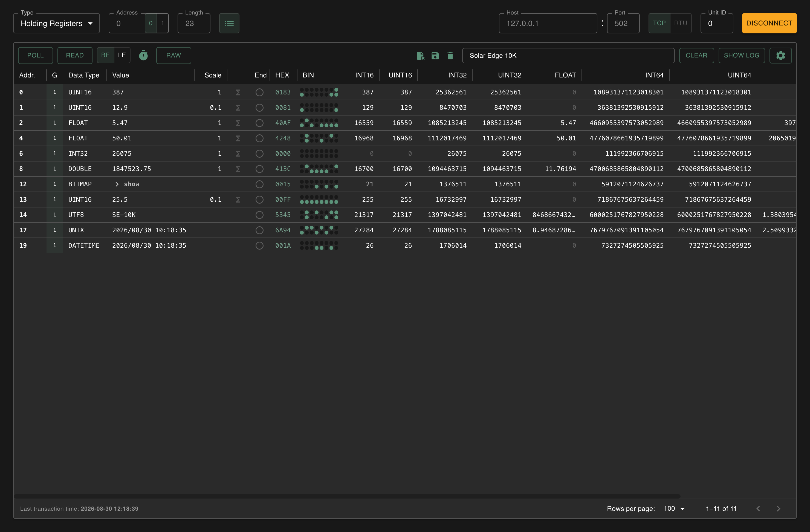Focus the Solar Edge 10K name field
Image resolution: width=810 pixels, height=532 pixels.
tap(568, 56)
